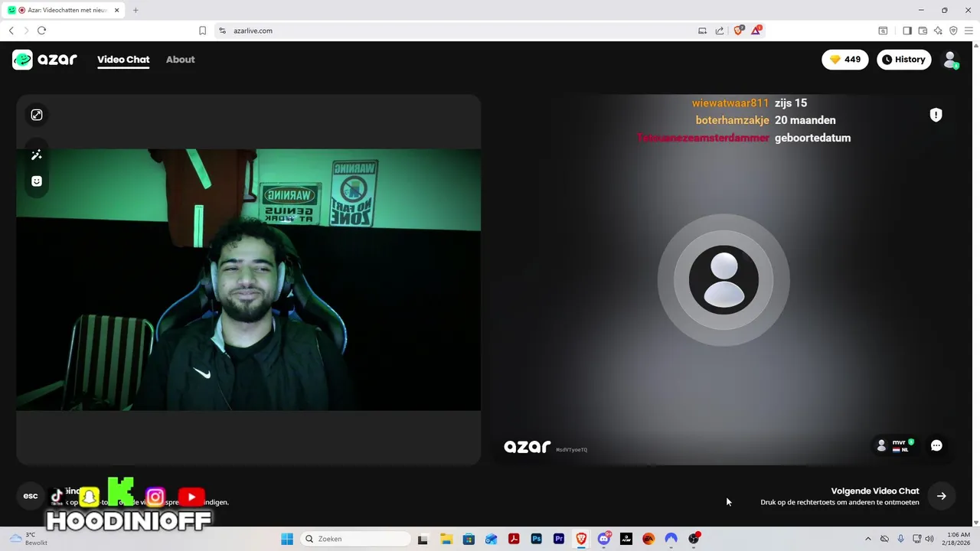Open Photoshop from the taskbar
Image resolution: width=980 pixels, height=551 pixels.
coord(536,539)
